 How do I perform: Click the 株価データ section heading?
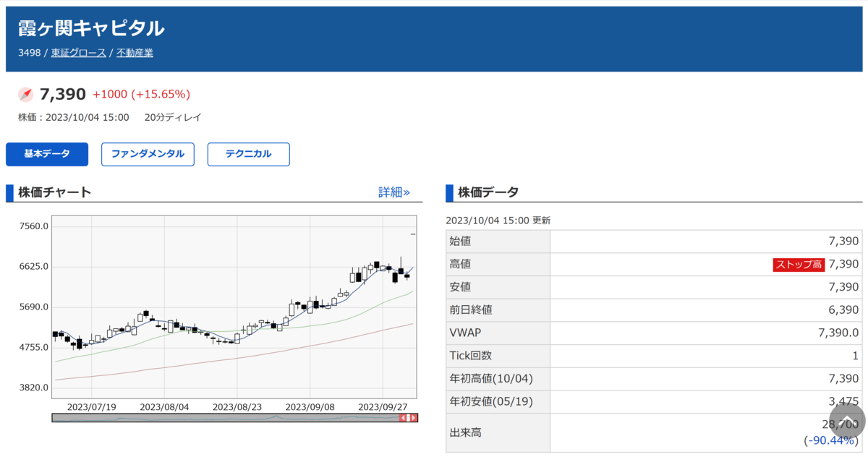coord(488,192)
